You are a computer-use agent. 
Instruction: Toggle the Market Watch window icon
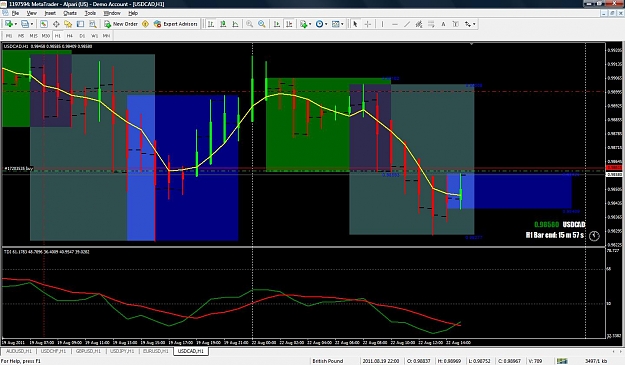click(44, 24)
